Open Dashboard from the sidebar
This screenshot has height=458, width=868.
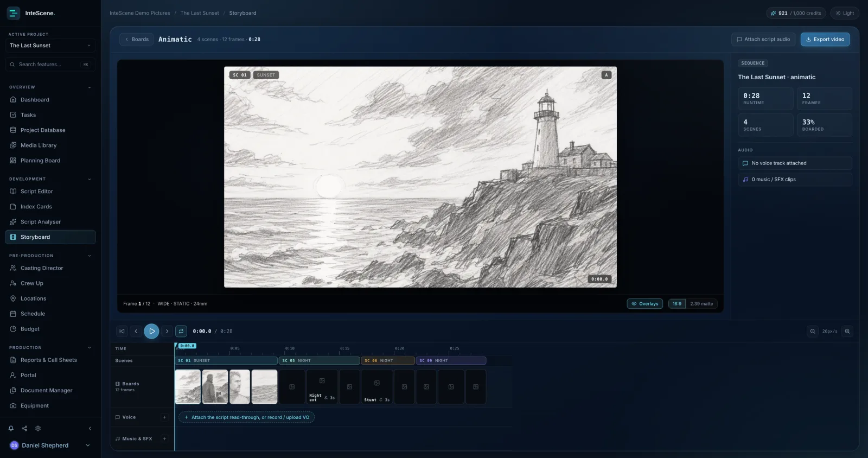click(50, 100)
